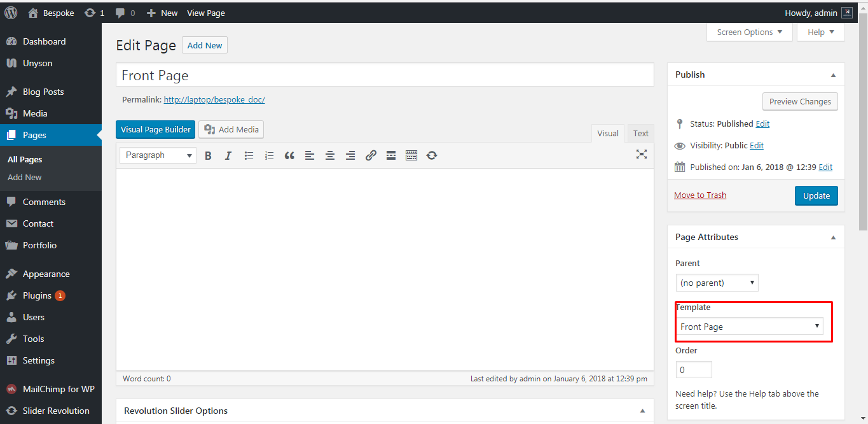Image resolution: width=868 pixels, height=424 pixels.
Task: Insert the Read More tag
Action: 391,155
